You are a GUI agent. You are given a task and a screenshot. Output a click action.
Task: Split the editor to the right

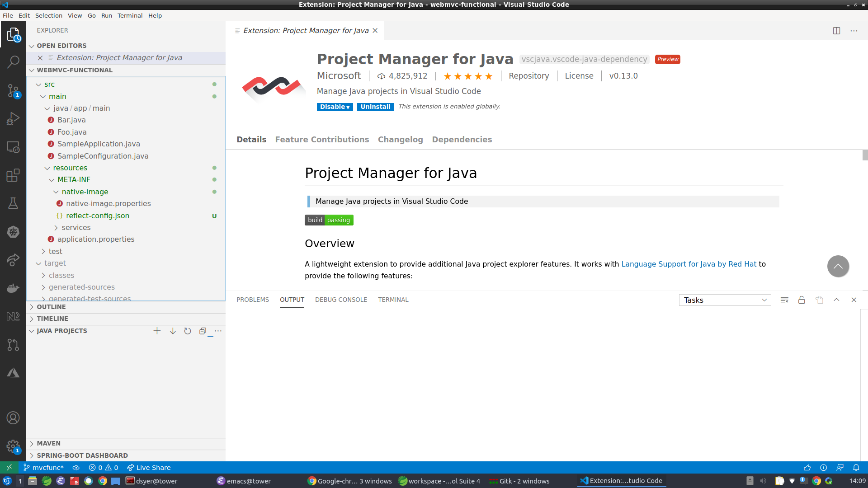point(836,31)
